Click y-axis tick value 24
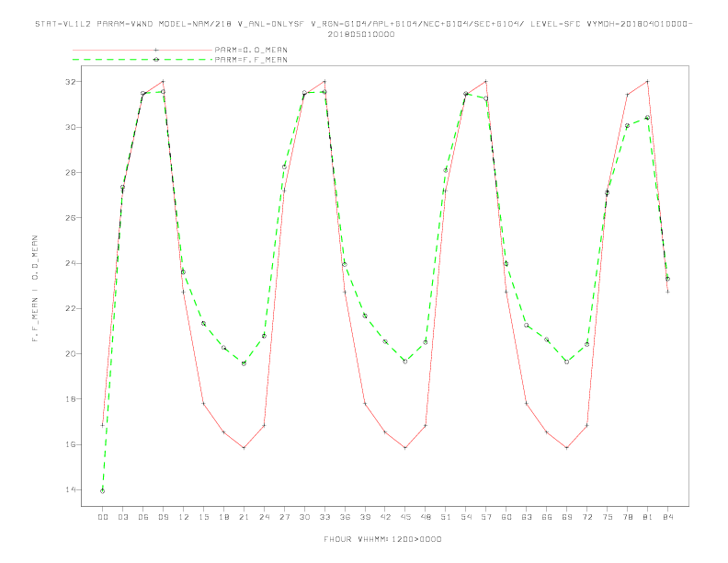Viewport: 728px width, 563px height. pos(70,263)
